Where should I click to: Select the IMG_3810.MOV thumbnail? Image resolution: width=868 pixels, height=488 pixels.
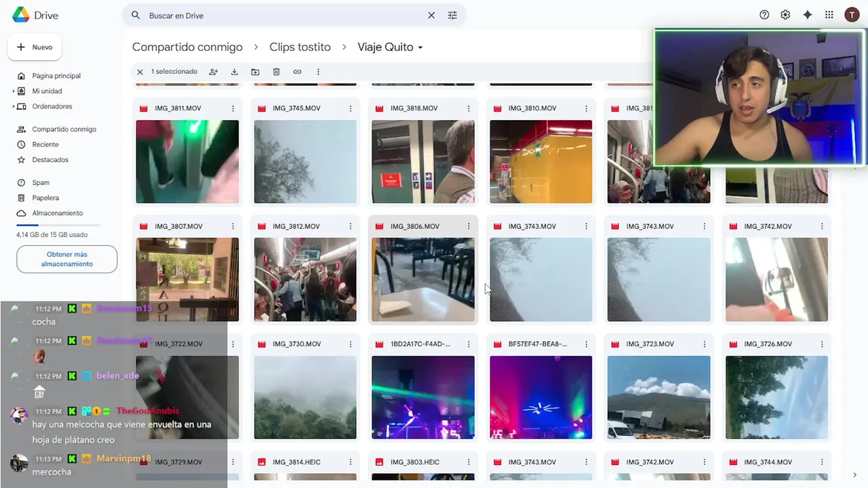(x=541, y=162)
